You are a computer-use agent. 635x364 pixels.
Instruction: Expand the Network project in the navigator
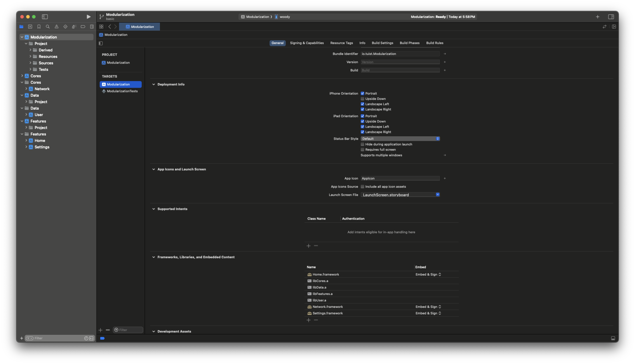[26, 89]
